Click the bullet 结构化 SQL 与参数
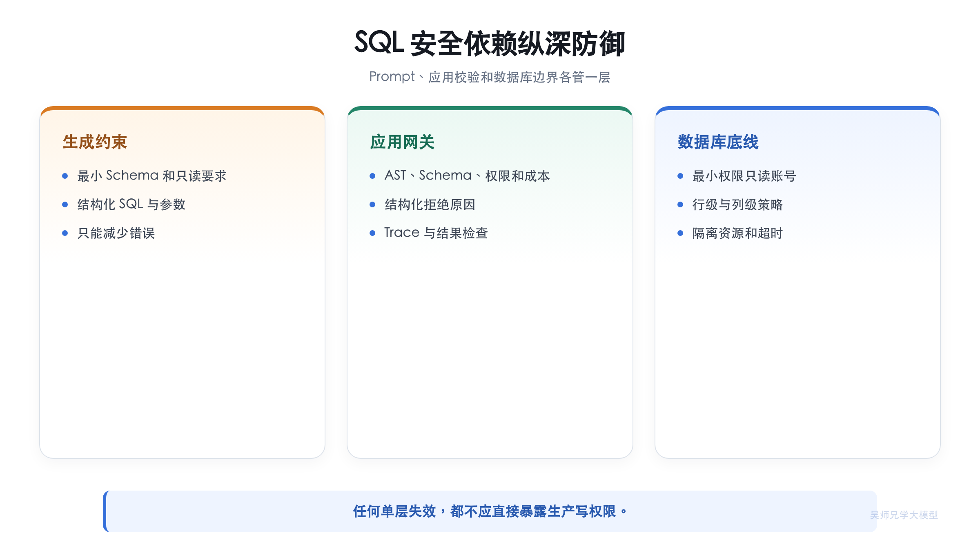Screen dimensions: 980x551 (131, 204)
